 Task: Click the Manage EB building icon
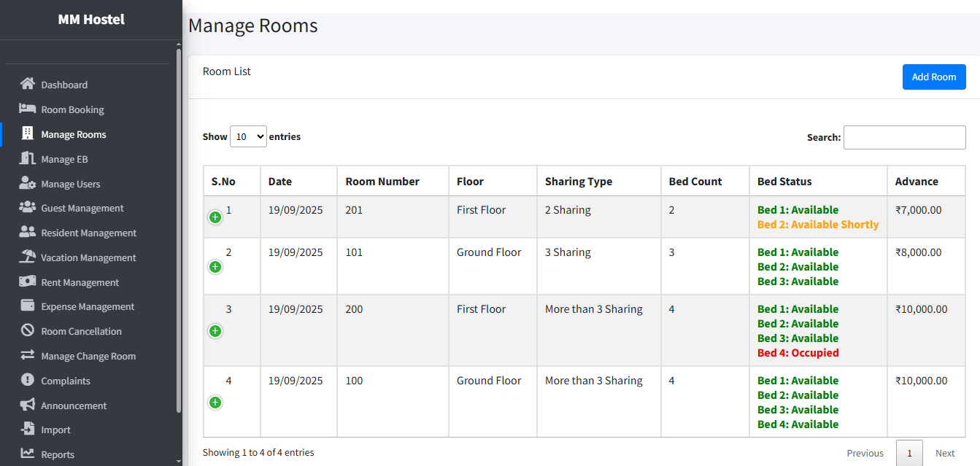[28, 158]
